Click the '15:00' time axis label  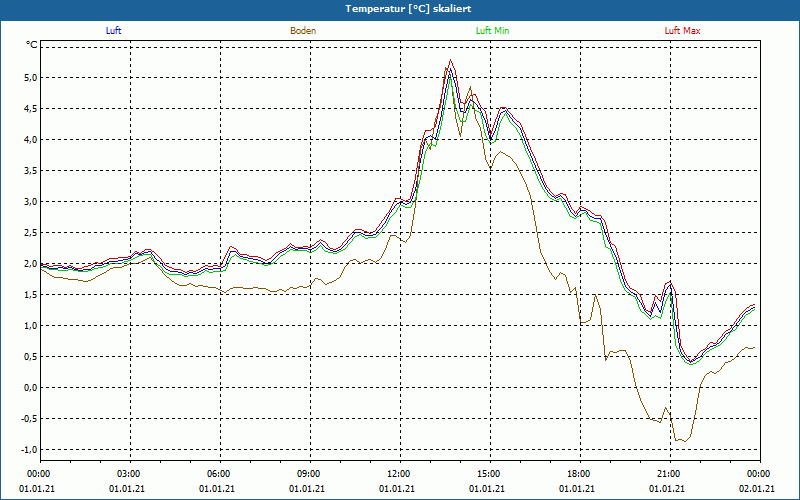click(x=487, y=474)
